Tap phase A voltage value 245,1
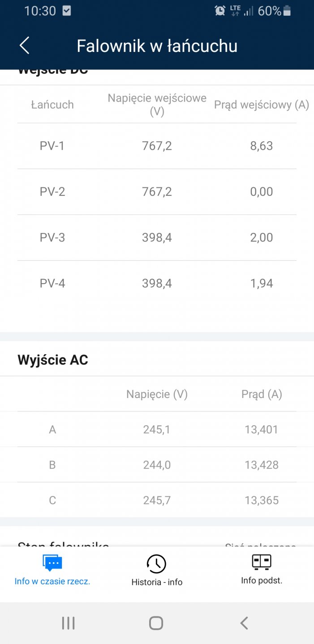Image resolution: width=314 pixels, height=644 pixels. click(x=157, y=429)
